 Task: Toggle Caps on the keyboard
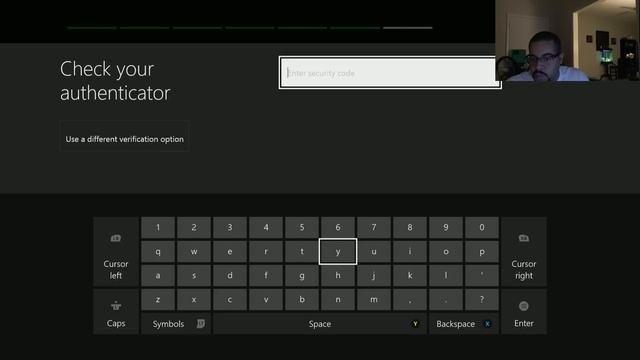pos(116,312)
